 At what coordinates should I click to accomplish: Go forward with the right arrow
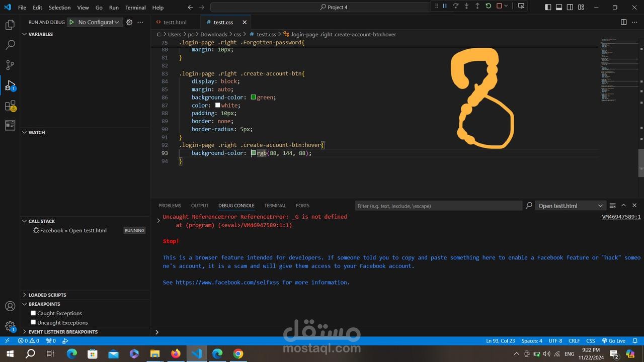click(201, 7)
